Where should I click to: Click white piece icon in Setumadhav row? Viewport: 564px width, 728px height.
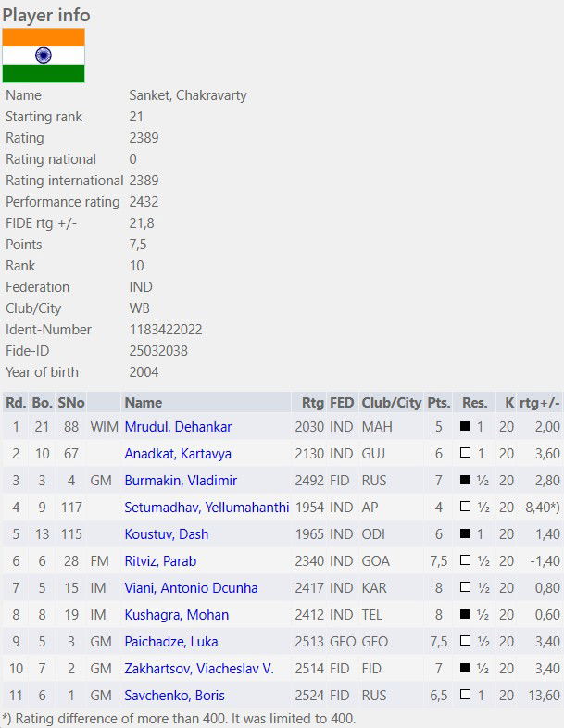[465, 508]
